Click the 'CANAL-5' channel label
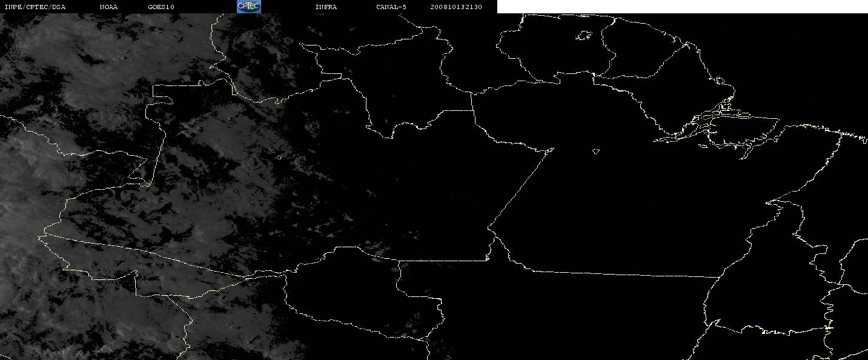868x360 pixels. (391, 7)
